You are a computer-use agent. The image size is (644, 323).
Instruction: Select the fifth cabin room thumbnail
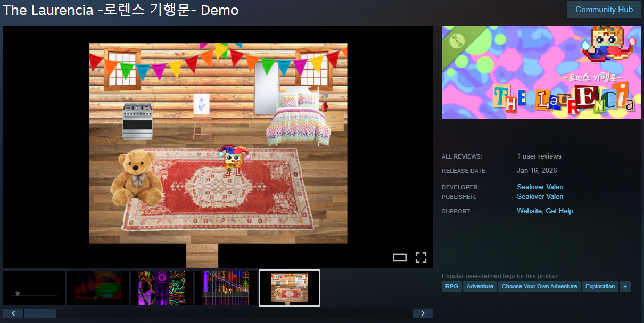pyautogui.click(x=290, y=288)
